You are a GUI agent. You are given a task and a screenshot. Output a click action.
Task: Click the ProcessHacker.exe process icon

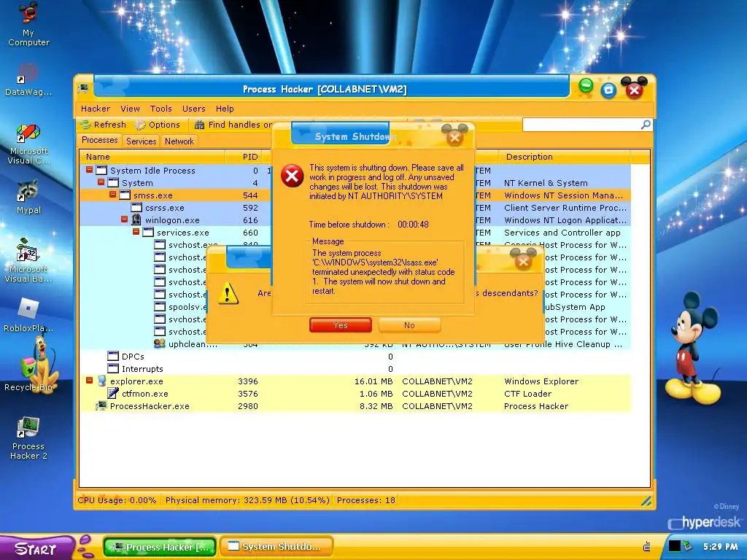point(101,405)
